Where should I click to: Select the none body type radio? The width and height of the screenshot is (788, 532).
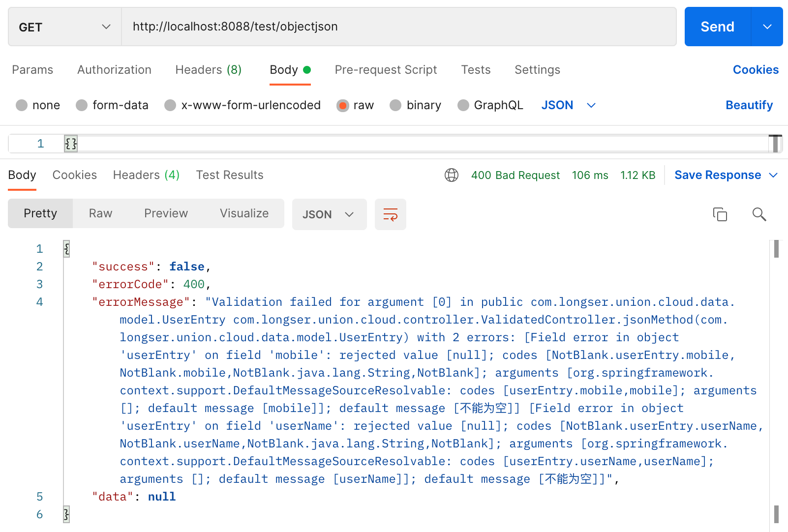(22, 105)
